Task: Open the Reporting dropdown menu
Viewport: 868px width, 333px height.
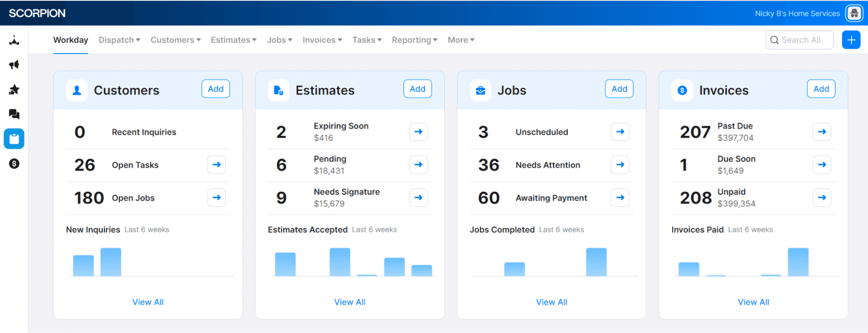Action: pos(414,40)
